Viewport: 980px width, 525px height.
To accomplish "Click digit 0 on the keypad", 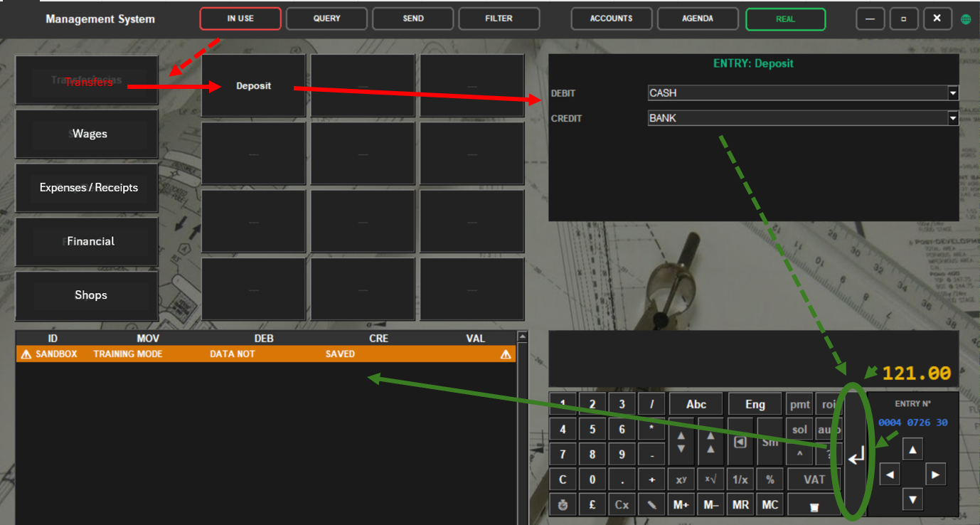I will (592, 479).
